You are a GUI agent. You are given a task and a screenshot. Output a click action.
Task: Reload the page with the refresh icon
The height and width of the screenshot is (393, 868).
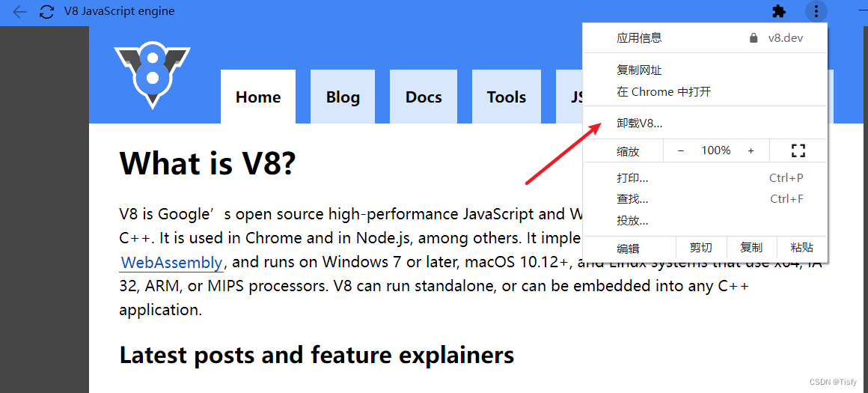[47, 12]
